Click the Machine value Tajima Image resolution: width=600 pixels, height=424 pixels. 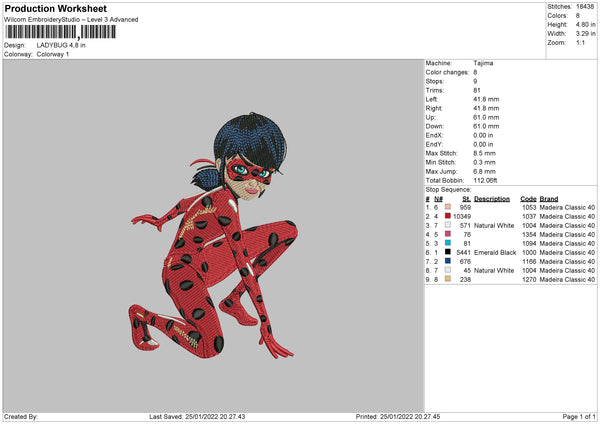(483, 63)
